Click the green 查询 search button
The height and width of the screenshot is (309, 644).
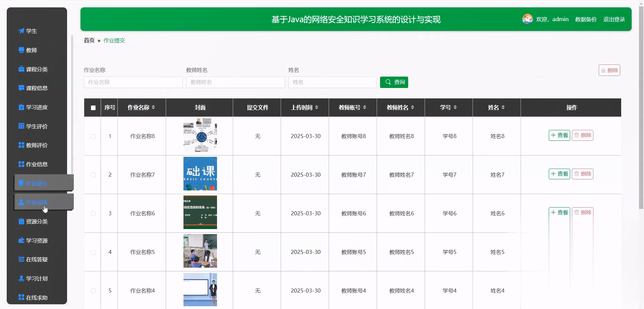pos(394,82)
